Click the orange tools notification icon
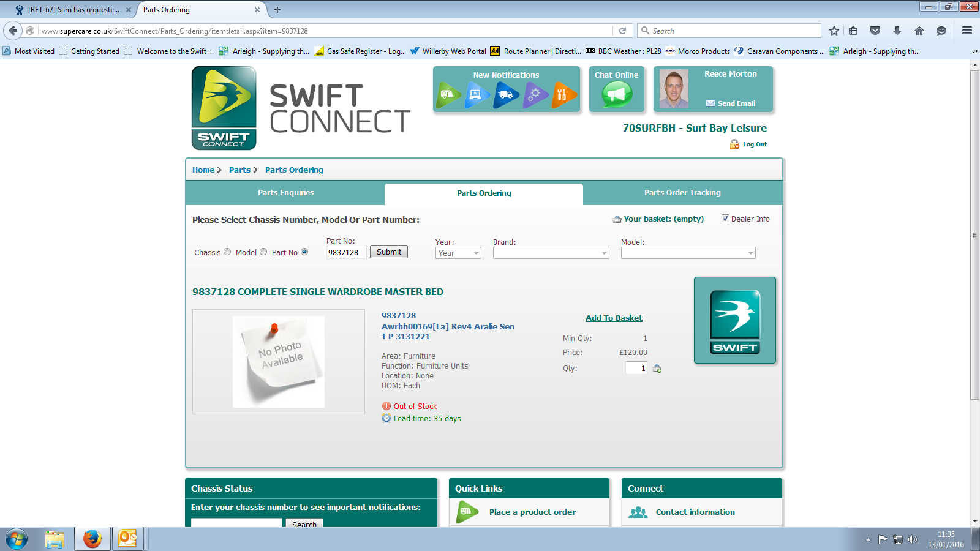This screenshot has height=551, width=980. coord(564,95)
